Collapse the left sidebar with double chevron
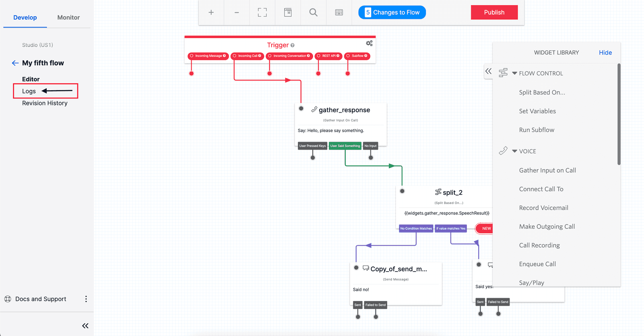The height and width of the screenshot is (336, 644). click(x=85, y=326)
